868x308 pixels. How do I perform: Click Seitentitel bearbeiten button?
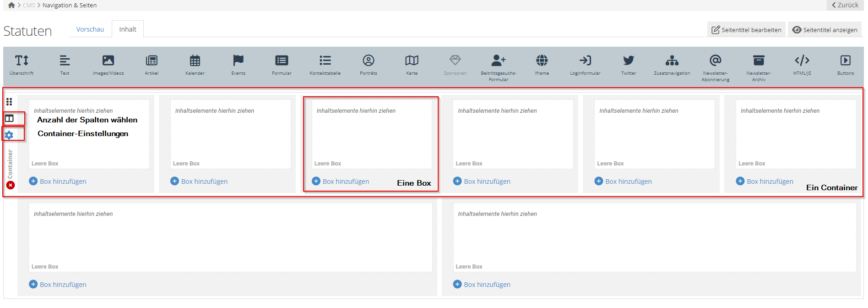[x=746, y=30]
